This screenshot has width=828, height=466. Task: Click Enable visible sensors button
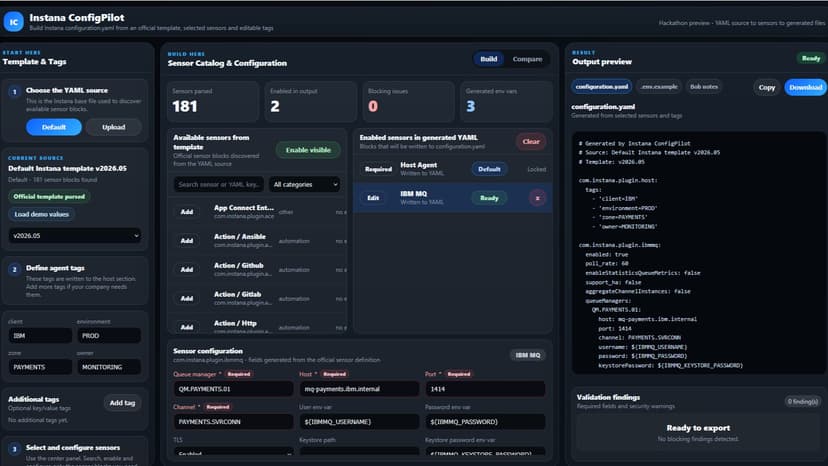308,150
